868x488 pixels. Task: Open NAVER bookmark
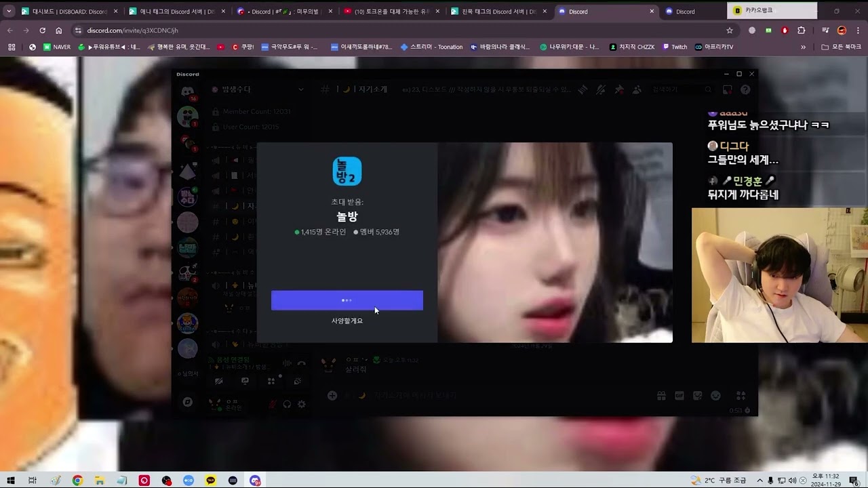click(57, 47)
